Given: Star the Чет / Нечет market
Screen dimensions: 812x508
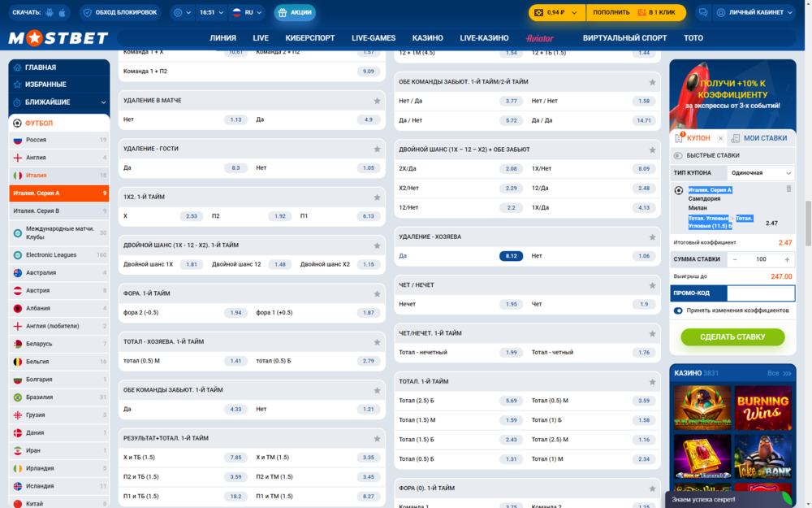Looking at the screenshot, I should (653, 285).
